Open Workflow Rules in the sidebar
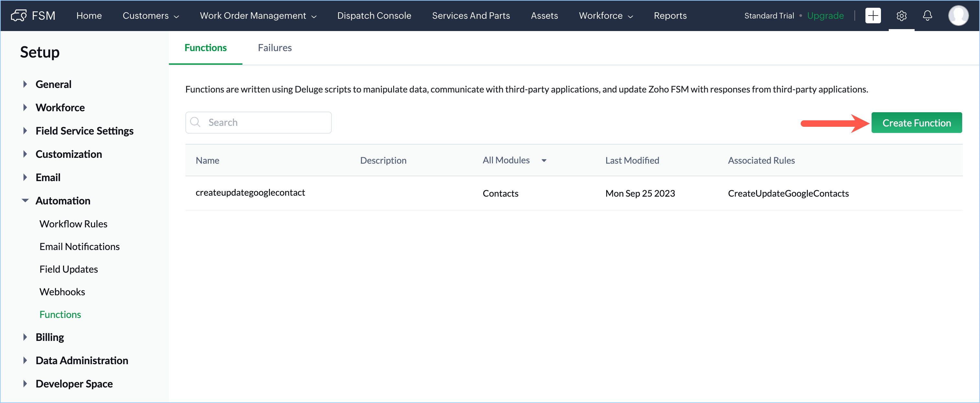980x403 pixels. 73,223
